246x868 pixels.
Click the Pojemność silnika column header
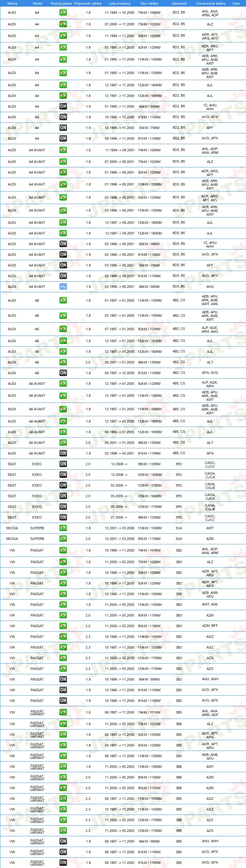point(88,3)
